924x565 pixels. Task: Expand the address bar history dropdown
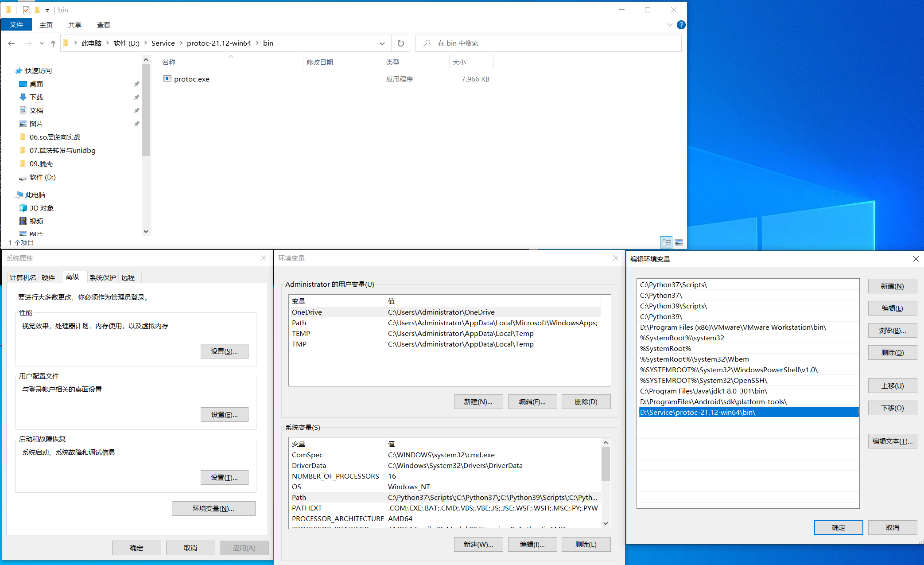pos(382,43)
